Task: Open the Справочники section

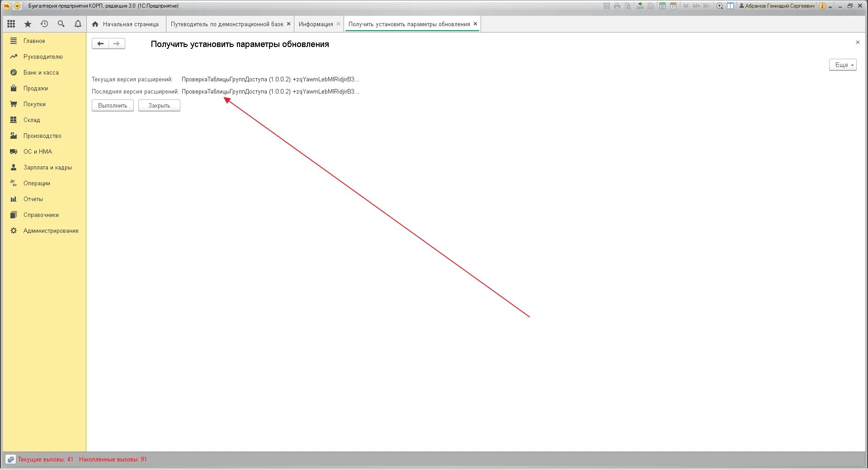Action: (44, 215)
